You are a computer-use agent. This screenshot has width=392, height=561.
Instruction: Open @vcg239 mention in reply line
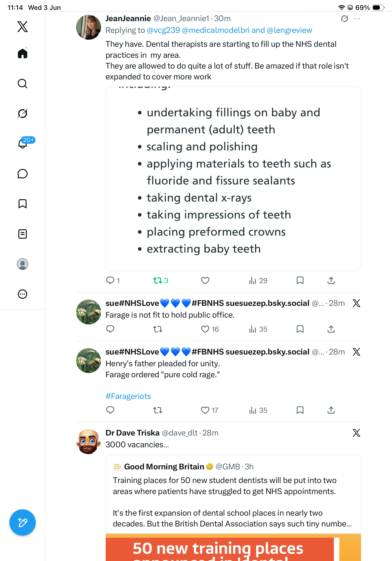point(163,30)
